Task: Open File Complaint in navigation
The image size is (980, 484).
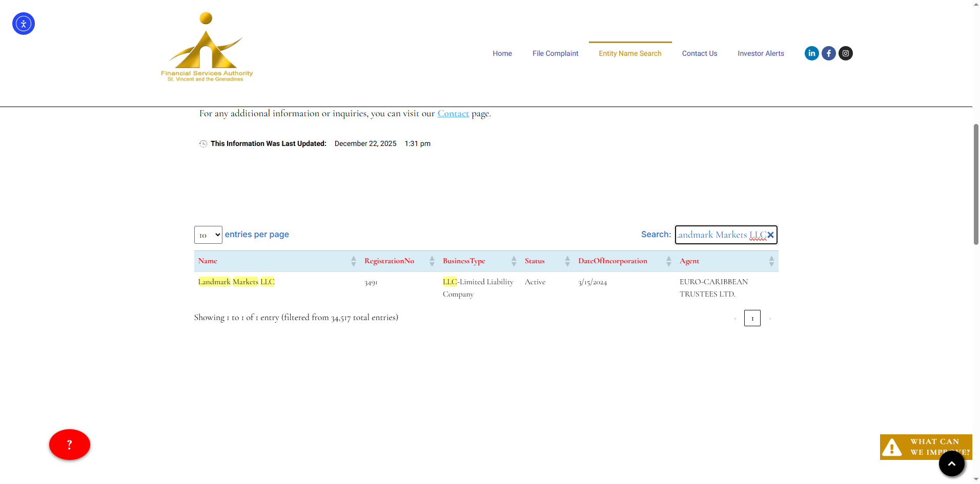Action: (x=555, y=53)
